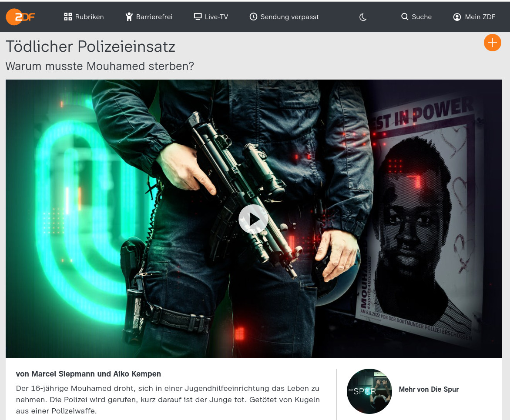Click the Mein ZDF user icon
The width and height of the screenshot is (510, 420).
(457, 17)
